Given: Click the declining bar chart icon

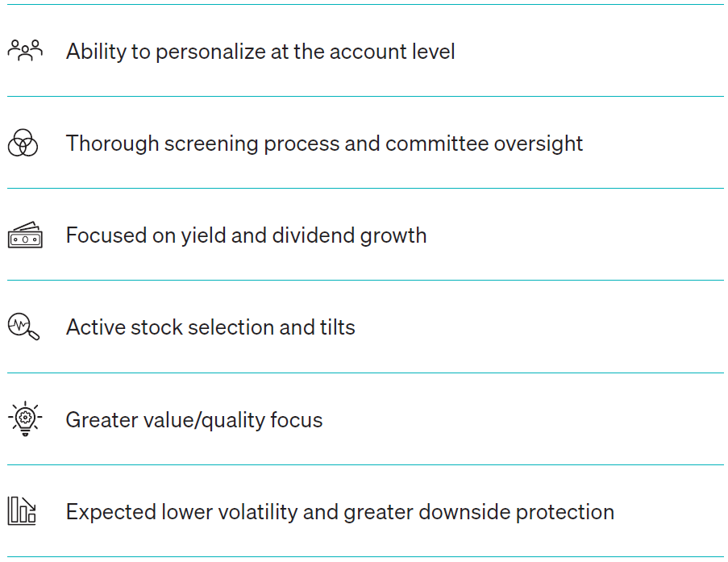Looking at the screenshot, I should [22, 510].
